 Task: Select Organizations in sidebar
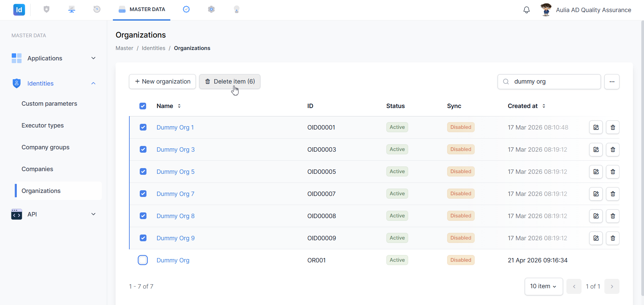click(x=58, y=191)
